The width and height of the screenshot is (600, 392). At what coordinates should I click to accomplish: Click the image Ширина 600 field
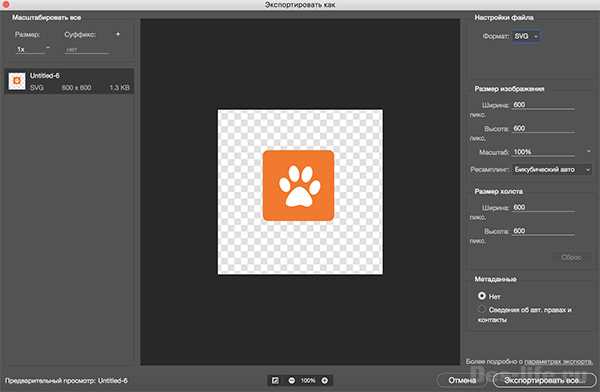543,105
